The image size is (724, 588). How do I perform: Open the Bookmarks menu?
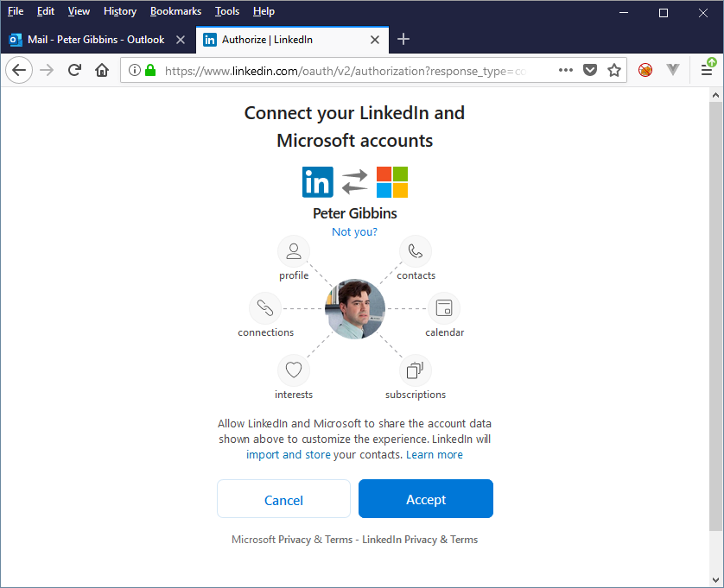click(176, 11)
